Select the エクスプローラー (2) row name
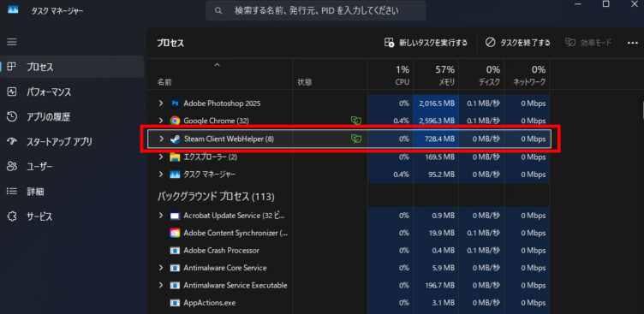This screenshot has width=644, height=314. 212,157
